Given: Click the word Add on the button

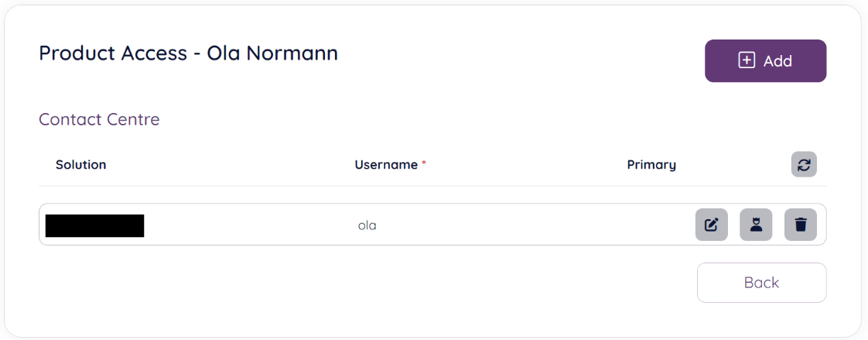Looking at the screenshot, I should (777, 61).
